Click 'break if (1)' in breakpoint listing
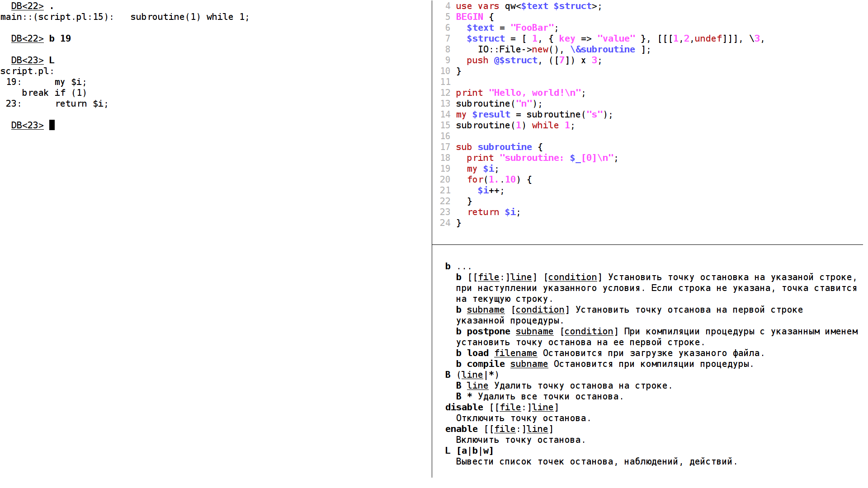 click(x=54, y=93)
